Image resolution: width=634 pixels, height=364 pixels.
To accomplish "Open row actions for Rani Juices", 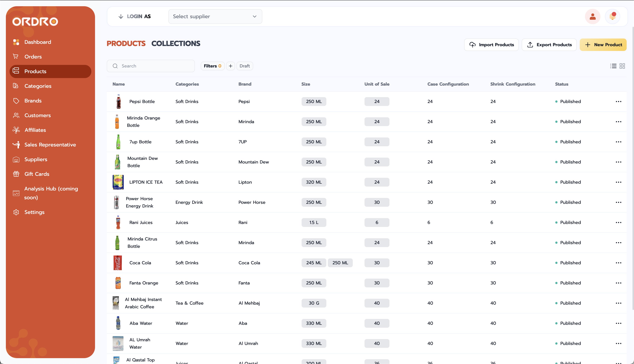I will click(x=618, y=223).
